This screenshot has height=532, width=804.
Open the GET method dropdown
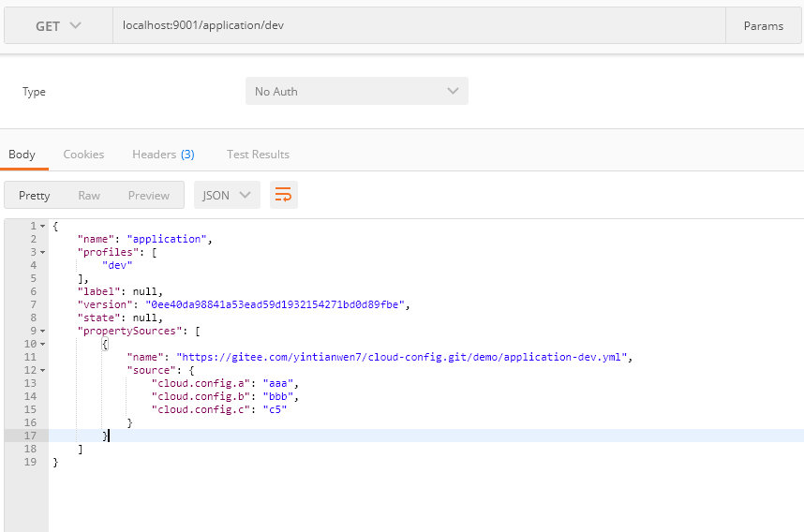(x=58, y=26)
